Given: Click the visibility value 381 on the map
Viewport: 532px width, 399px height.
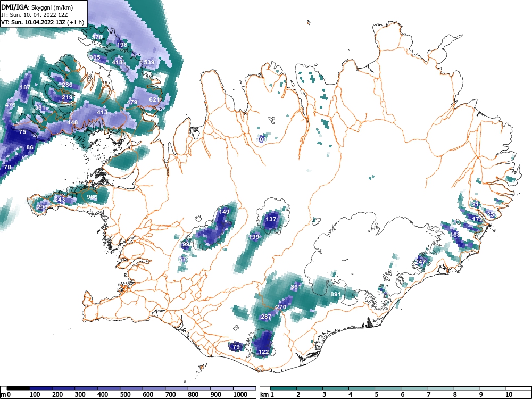Looking at the screenshot, I should [x=40, y=108].
